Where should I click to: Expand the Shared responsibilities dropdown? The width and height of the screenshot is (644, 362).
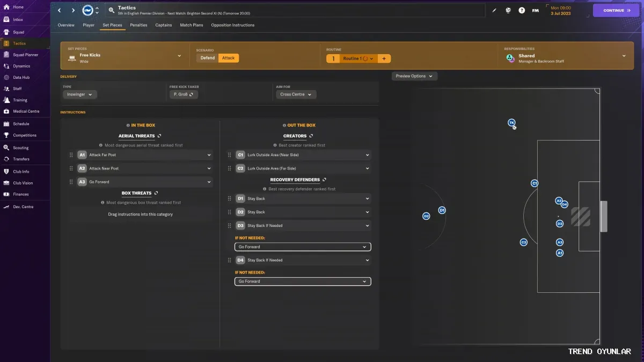(565, 56)
